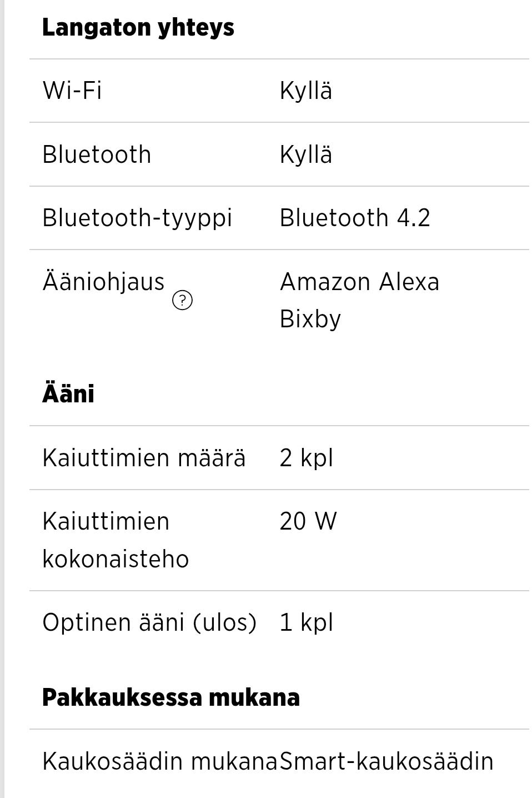Click the Pakkauksessa mukana section heading
The width and height of the screenshot is (532, 798).
pyautogui.click(x=170, y=697)
